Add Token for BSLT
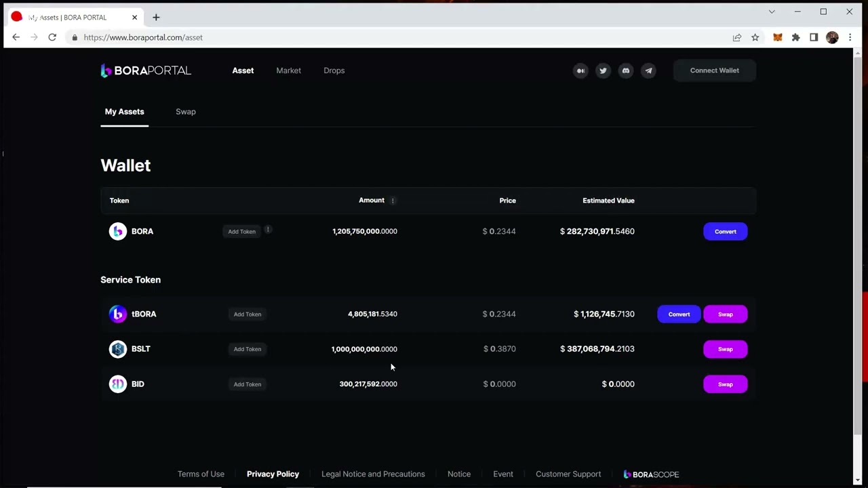 click(247, 349)
